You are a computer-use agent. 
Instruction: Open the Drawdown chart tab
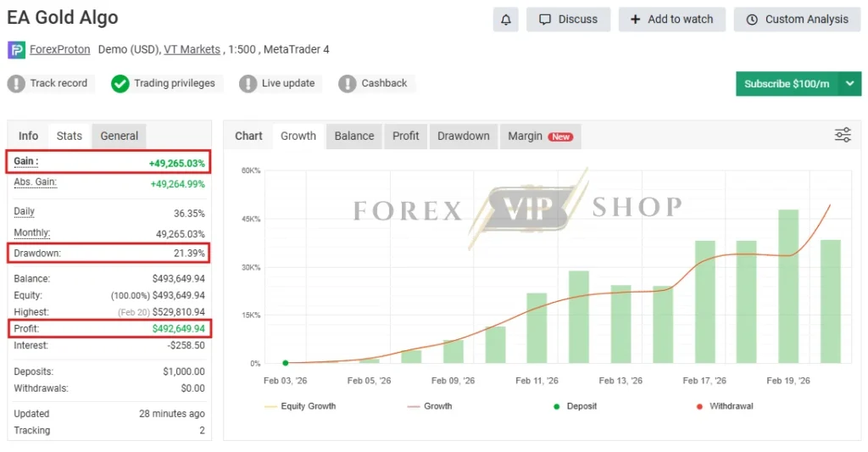click(x=464, y=136)
